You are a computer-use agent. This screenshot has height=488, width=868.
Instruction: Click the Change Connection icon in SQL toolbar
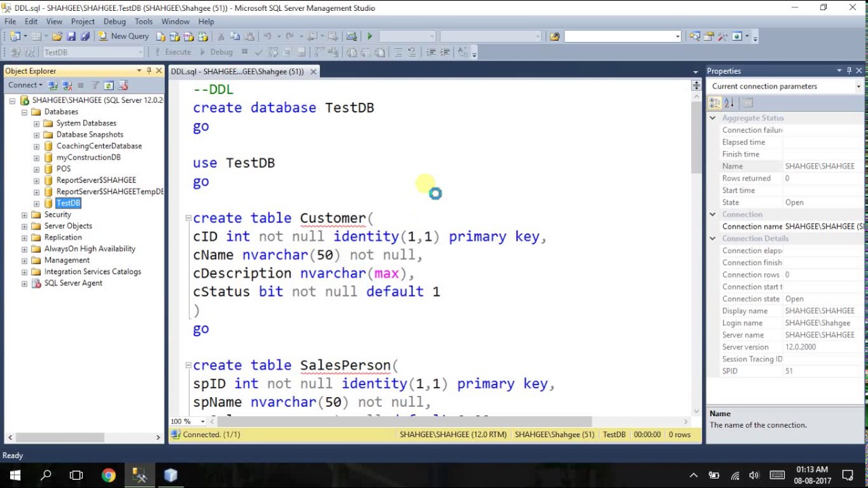click(x=28, y=52)
